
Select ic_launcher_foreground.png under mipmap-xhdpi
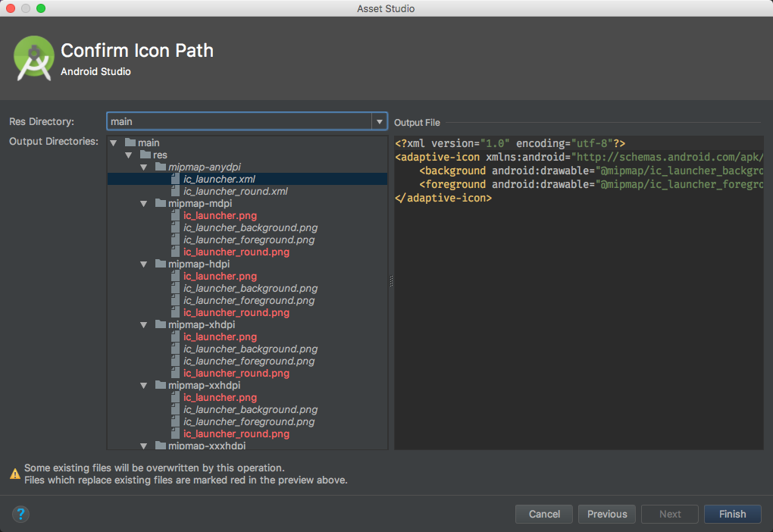coord(249,361)
